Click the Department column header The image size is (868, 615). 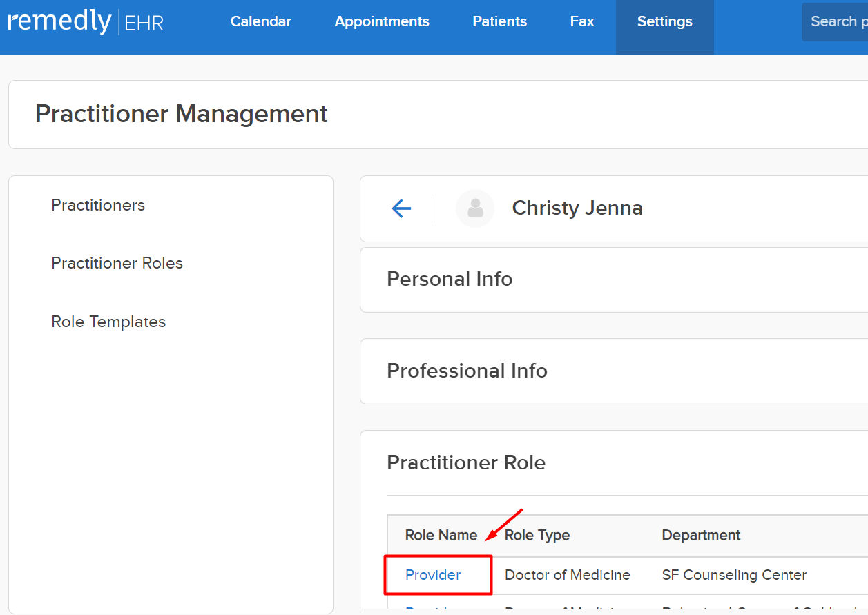701,535
